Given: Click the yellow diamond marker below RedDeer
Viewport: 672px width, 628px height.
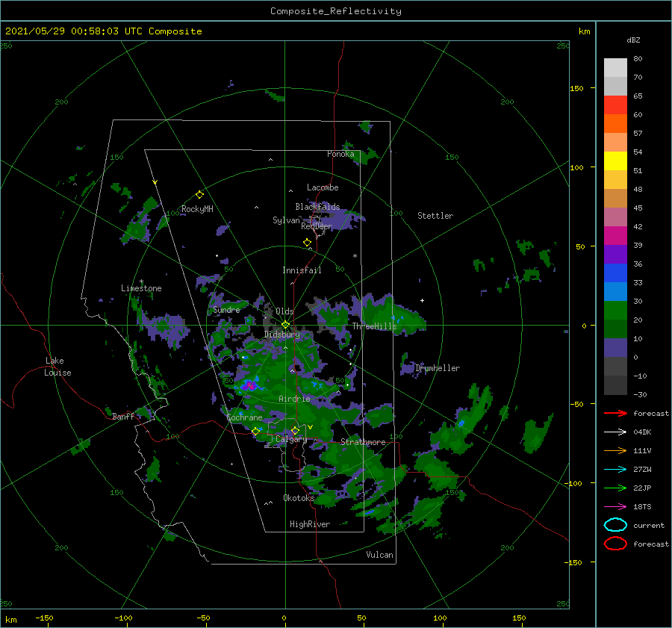Looking at the screenshot, I should coord(307,243).
